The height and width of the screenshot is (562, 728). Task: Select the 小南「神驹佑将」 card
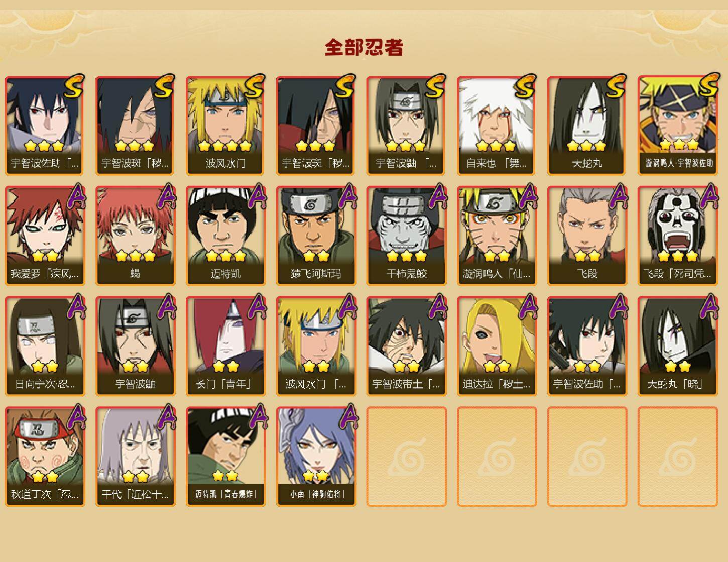[316, 457]
